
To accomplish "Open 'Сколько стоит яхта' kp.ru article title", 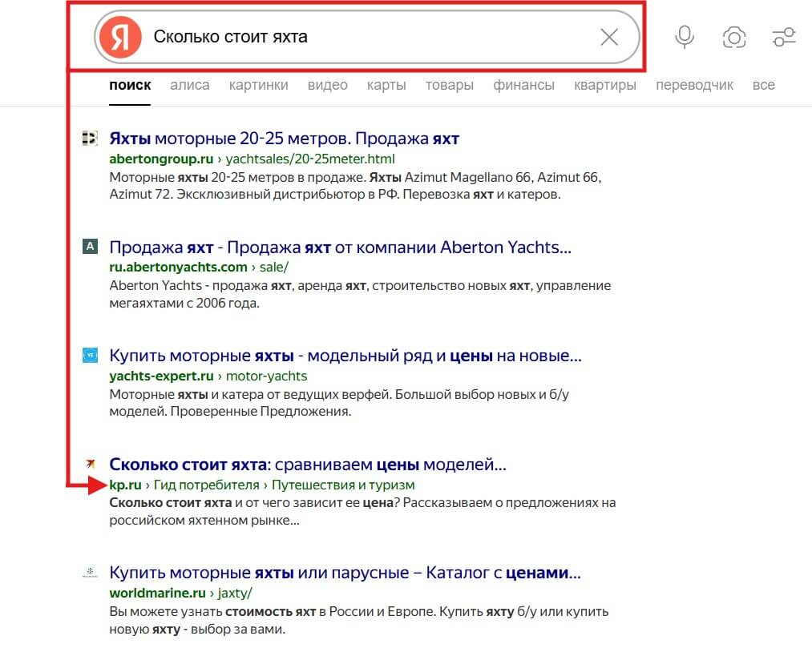I will point(307,465).
